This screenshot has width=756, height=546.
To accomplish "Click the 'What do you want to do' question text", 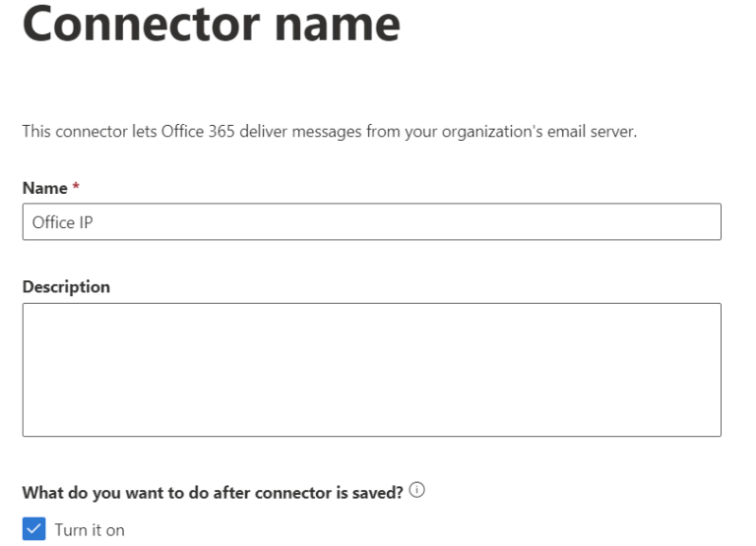I will click(x=212, y=493).
